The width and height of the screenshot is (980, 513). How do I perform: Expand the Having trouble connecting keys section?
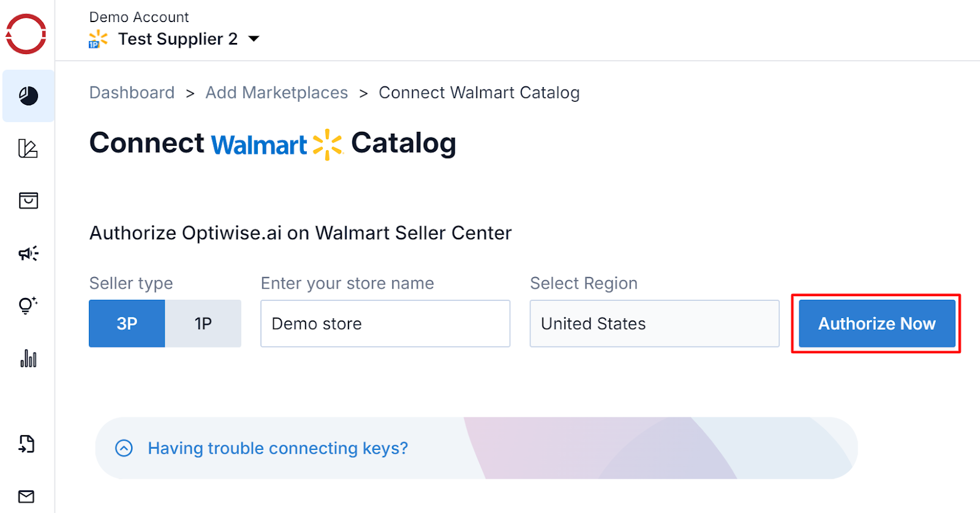pyautogui.click(x=124, y=449)
